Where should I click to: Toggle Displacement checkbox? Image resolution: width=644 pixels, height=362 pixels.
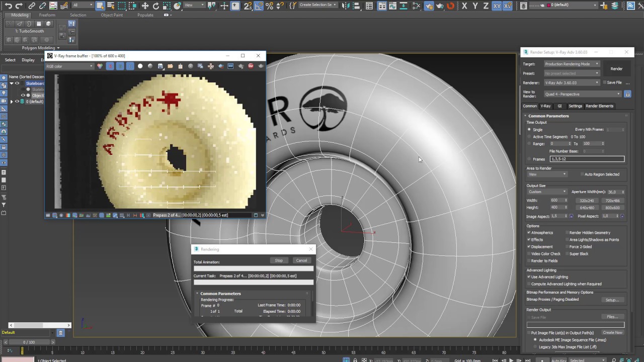pyautogui.click(x=529, y=247)
